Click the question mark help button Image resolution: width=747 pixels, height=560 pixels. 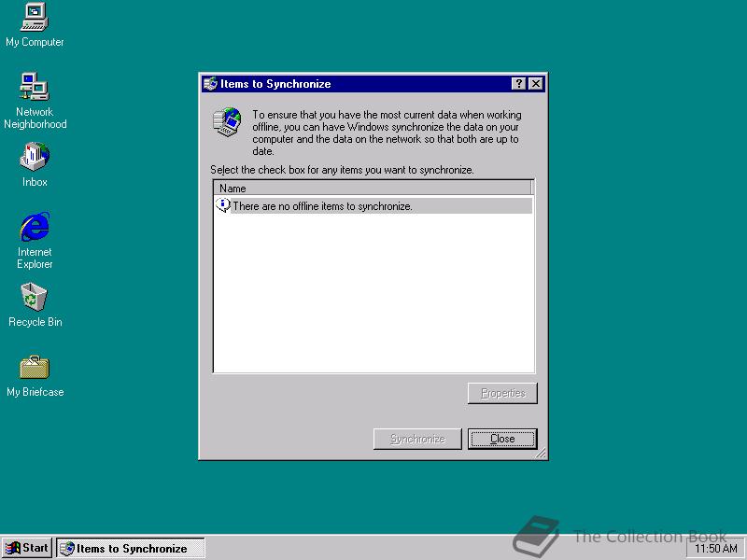518,84
